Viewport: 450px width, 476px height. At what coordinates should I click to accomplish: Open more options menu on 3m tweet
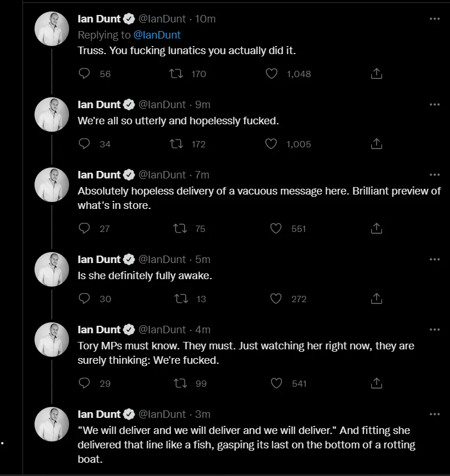click(x=434, y=414)
